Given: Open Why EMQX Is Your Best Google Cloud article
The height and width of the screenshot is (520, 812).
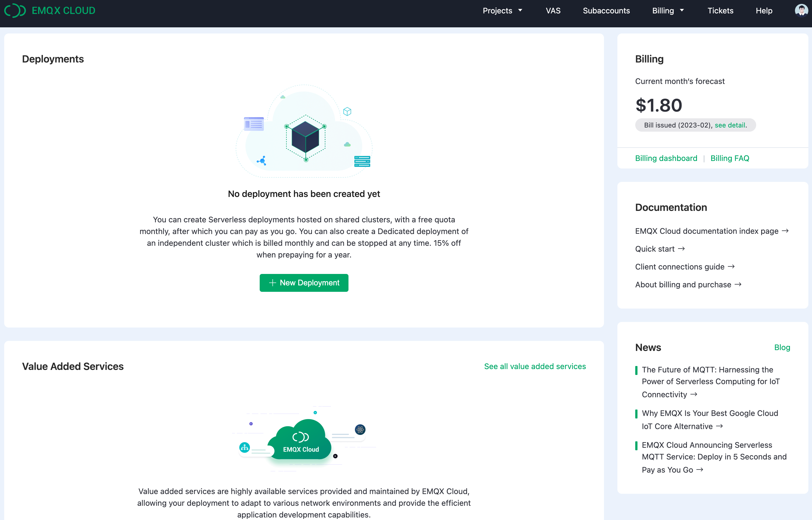Looking at the screenshot, I should tap(710, 420).
